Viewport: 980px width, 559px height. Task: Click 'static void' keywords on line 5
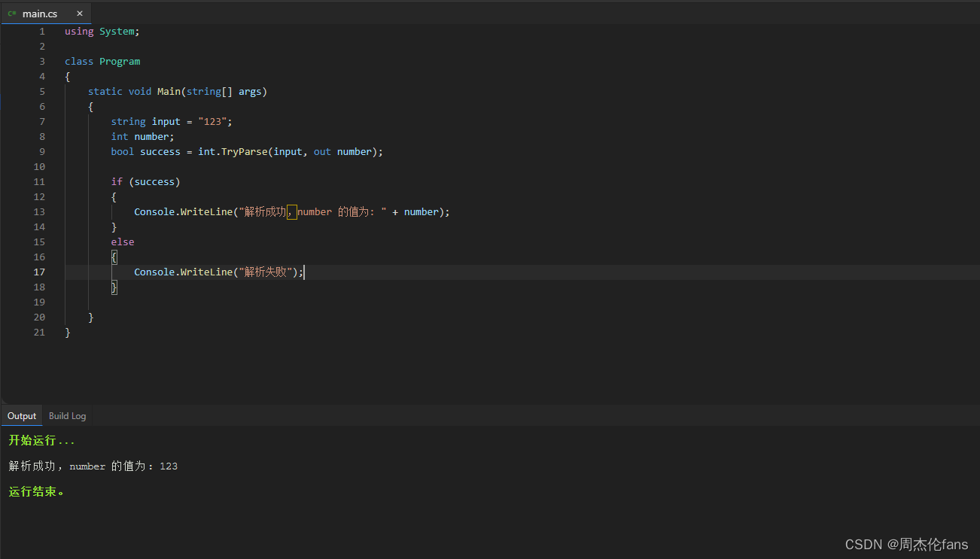click(x=120, y=92)
